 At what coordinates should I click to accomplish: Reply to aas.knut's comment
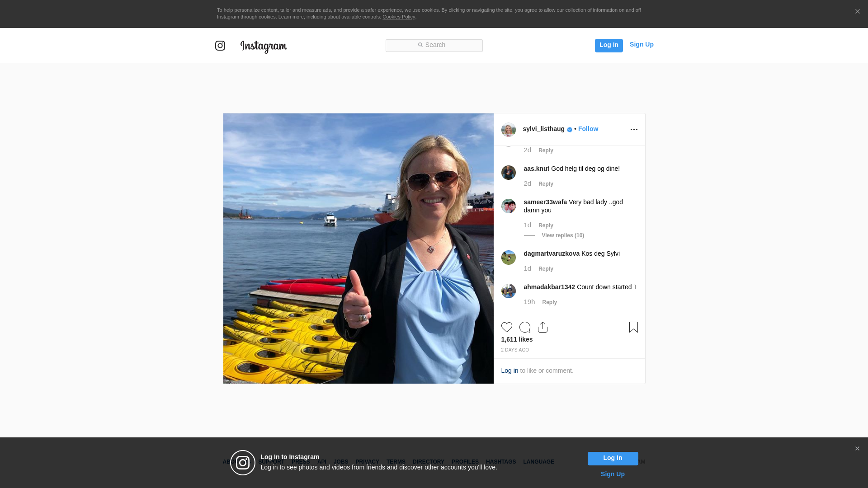(x=546, y=184)
